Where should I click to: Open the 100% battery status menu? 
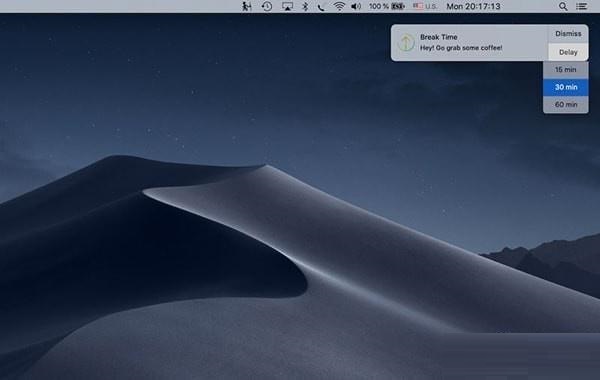387,6
